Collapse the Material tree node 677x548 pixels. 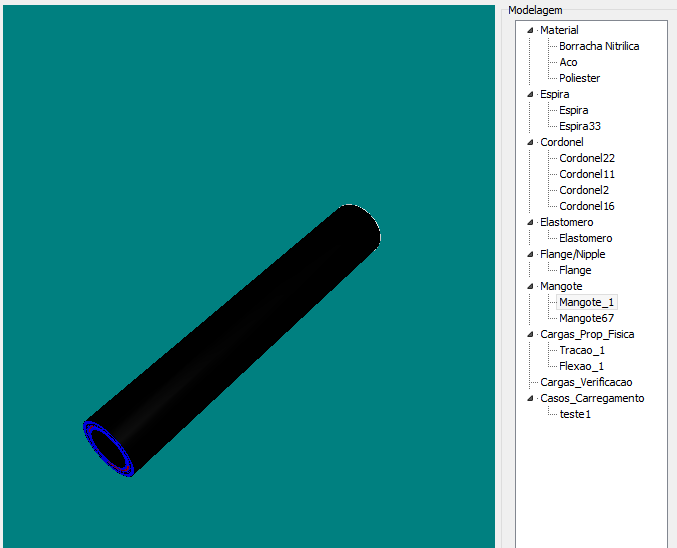point(530,30)
